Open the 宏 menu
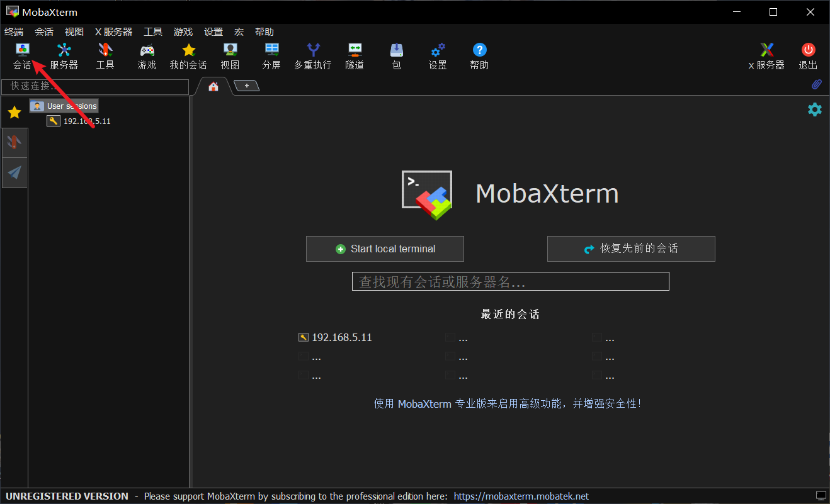Viewport: 830px width, 504px height. tap(239, 31)
